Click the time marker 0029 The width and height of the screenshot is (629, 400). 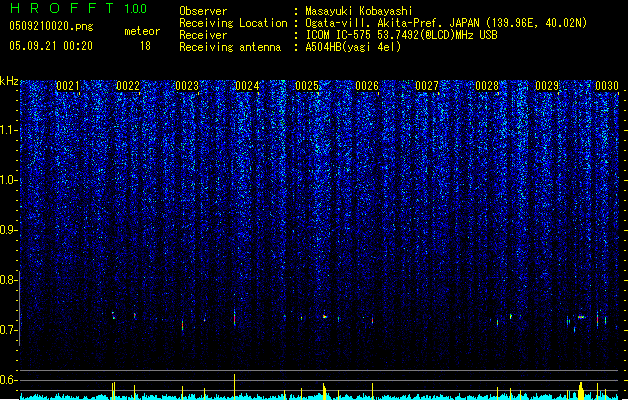pyautogui.click(x=547, y=86)
